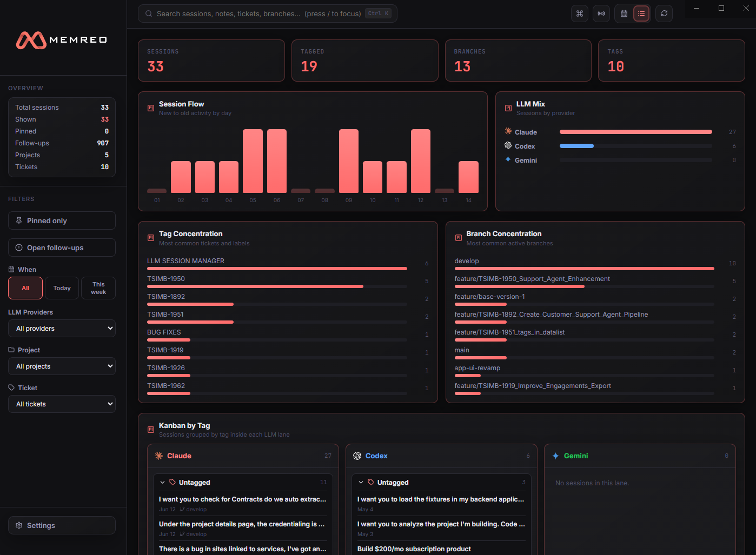Viewport: 756px width, 555px height.
Task: Select the This week time filter
Action: 98,288
